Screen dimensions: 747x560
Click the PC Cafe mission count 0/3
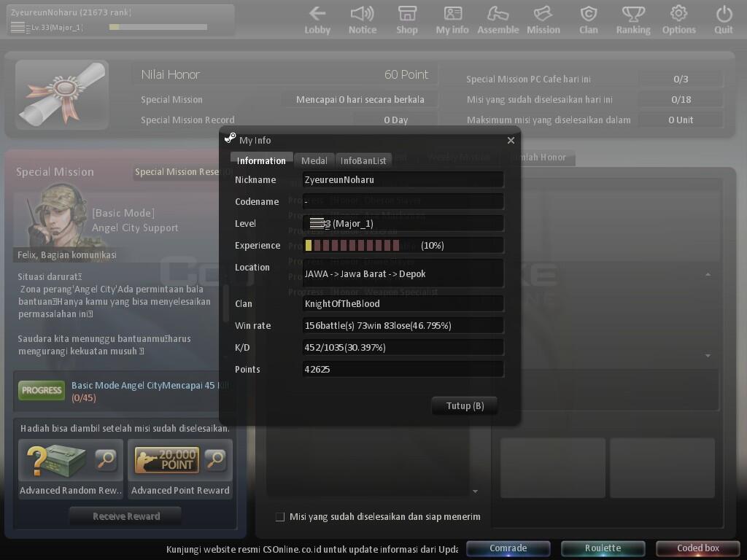[x=681, y=79]
